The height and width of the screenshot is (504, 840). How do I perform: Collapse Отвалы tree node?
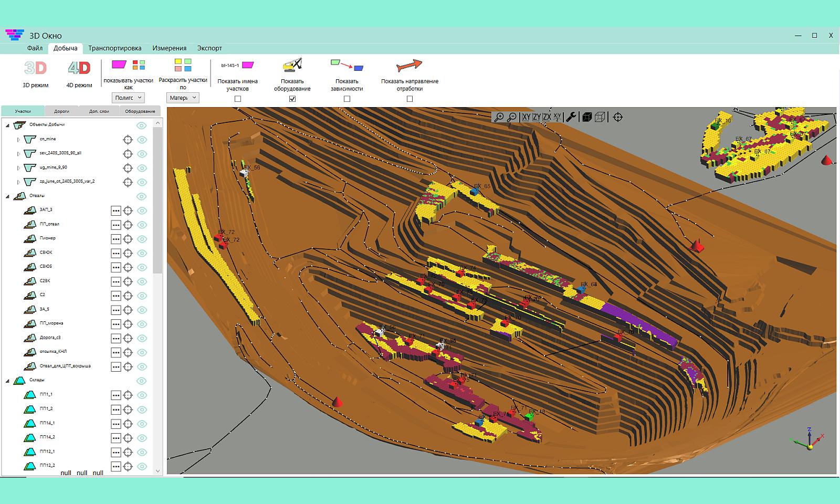(x=8, y=196)
